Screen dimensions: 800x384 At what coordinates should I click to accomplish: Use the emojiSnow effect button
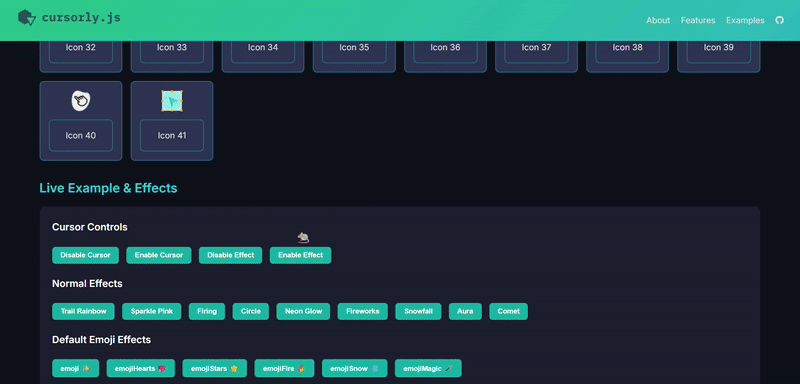tap(355, 368)
